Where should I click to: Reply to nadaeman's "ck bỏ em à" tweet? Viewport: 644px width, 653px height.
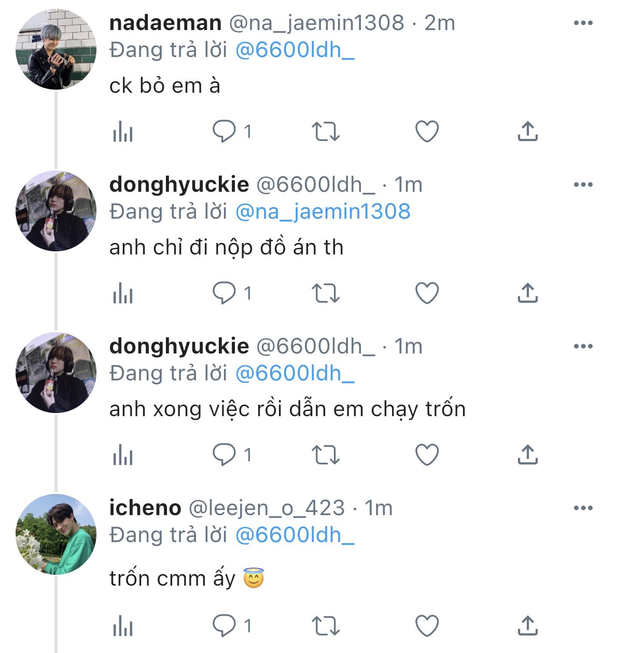point(225,132)
